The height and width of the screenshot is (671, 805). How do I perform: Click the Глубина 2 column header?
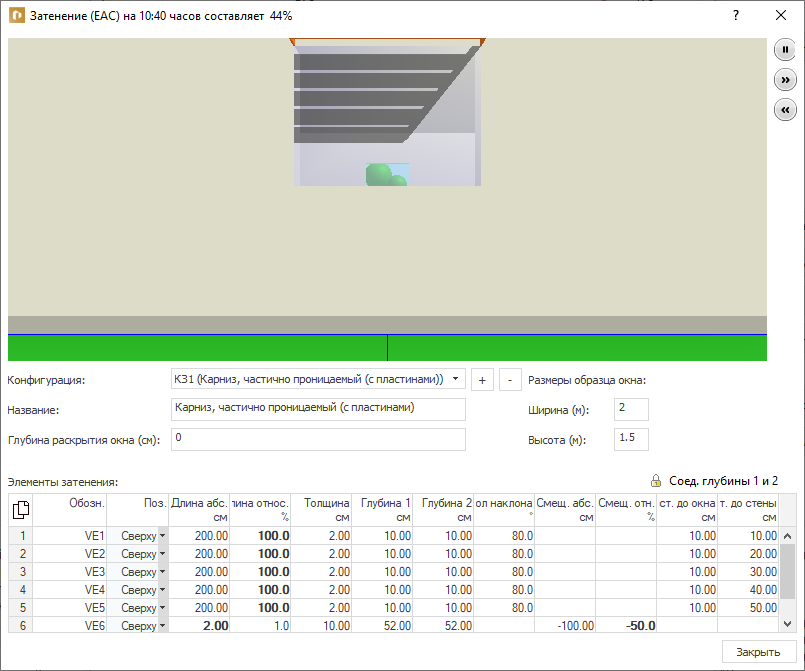[443, 510]
